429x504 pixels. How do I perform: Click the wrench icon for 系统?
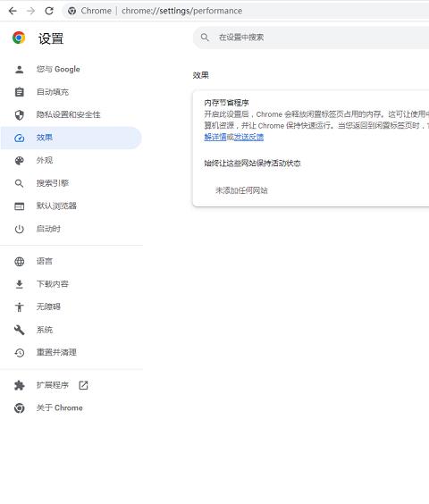20,330
